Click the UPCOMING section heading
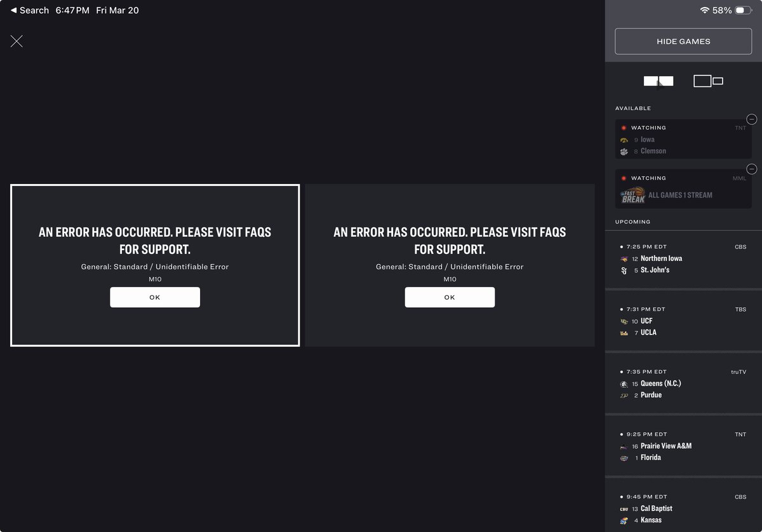The height and width of the screenshot is (532, 762). pos(632,222)
